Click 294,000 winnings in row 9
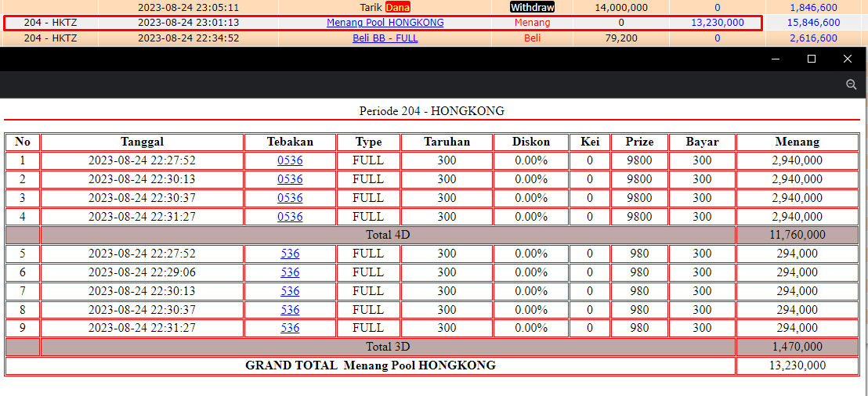 (x=797, y=328)
